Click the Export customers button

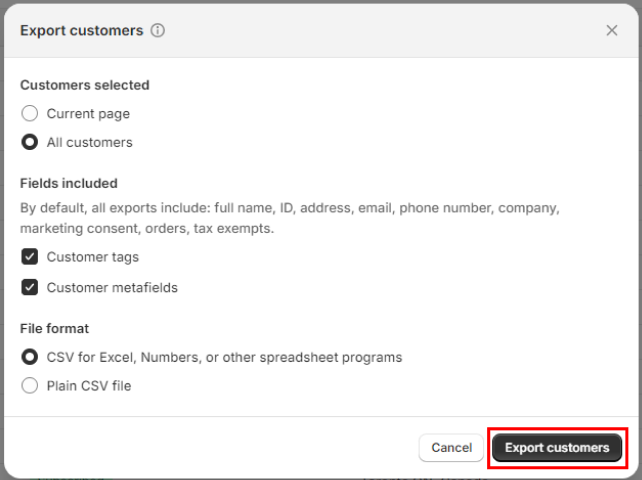557,448
